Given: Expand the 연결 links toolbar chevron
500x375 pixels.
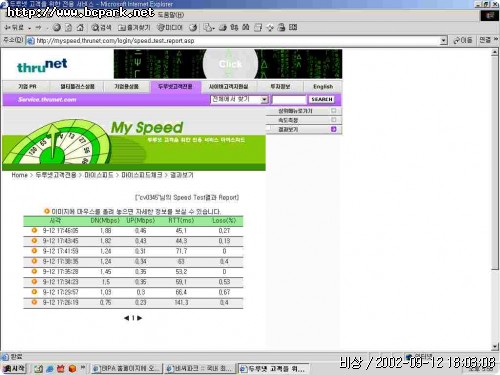Looking at the screenshot, I should click(x=496, y=40).
